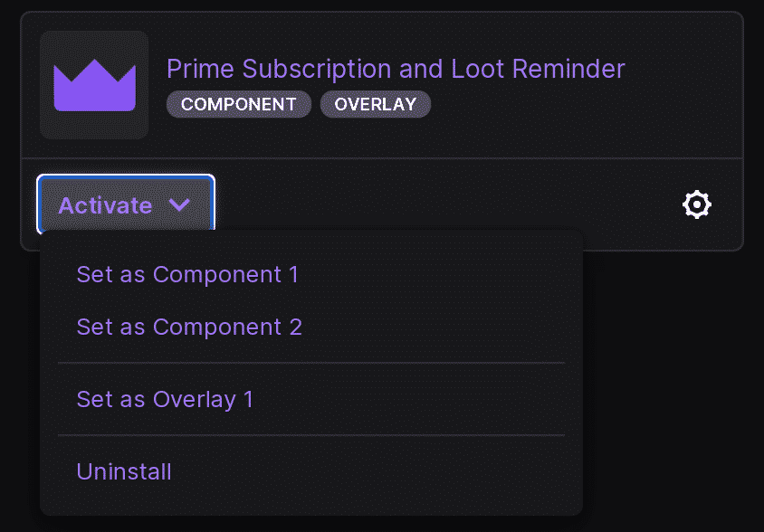Screen dimensions: 764x532
Task: Click the crown logo thumbnail tile
Action: pos(94,85)
